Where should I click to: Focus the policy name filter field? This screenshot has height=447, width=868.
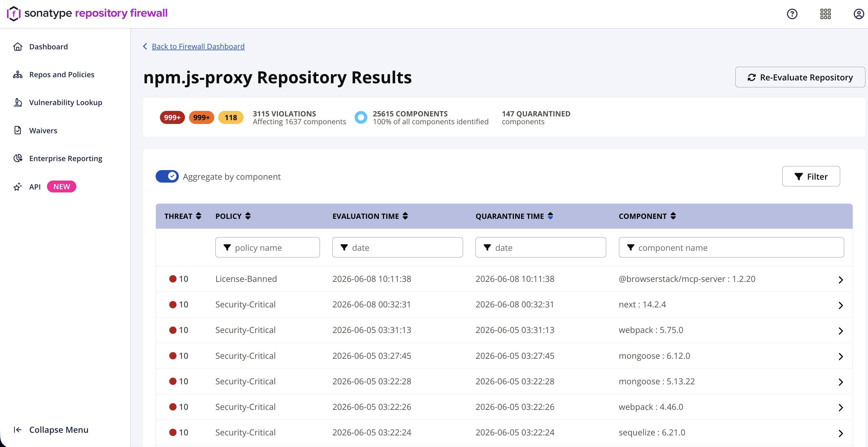[x=268, y=247]
